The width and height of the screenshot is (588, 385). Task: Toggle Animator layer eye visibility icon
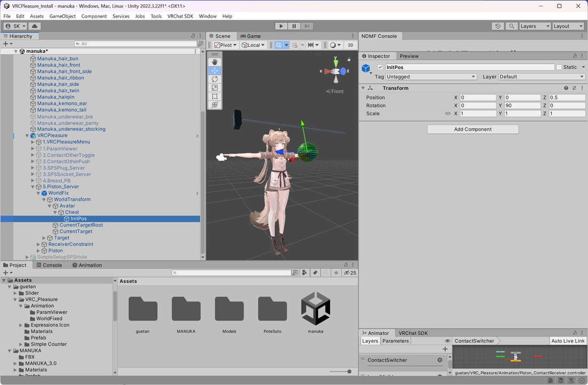tap(447, 341)
